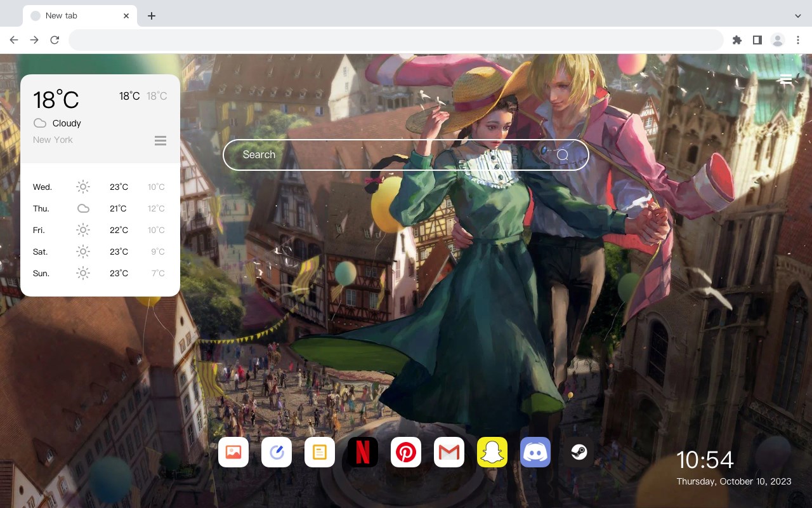Select the Sun. forecast row label
This screenshot has height=508, width=812.
click(x=41, y=274)
